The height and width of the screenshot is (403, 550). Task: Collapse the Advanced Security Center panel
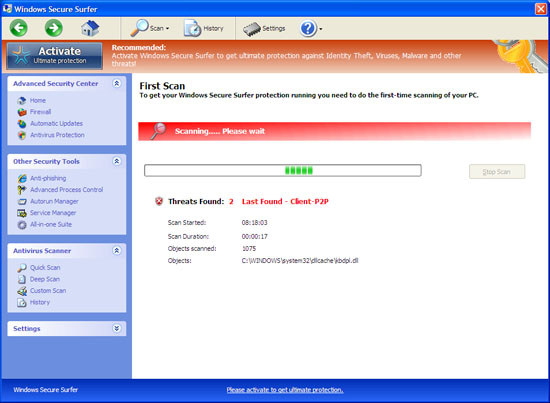point(117,83)
